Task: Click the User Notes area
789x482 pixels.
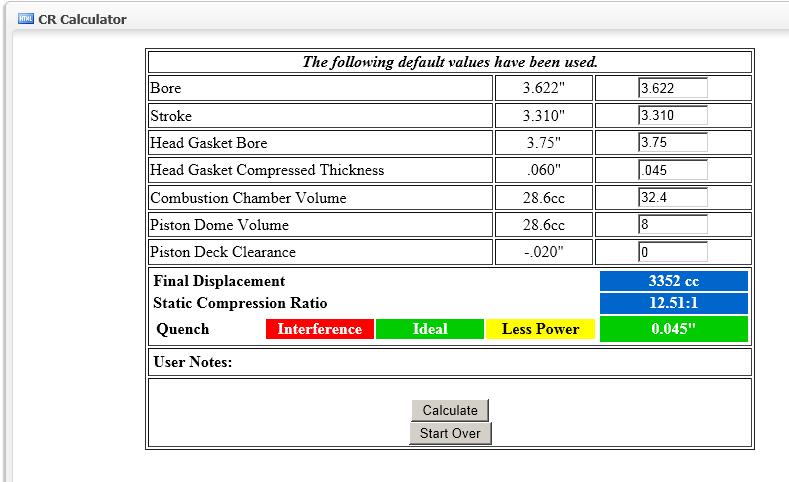Action: point(449,361)
